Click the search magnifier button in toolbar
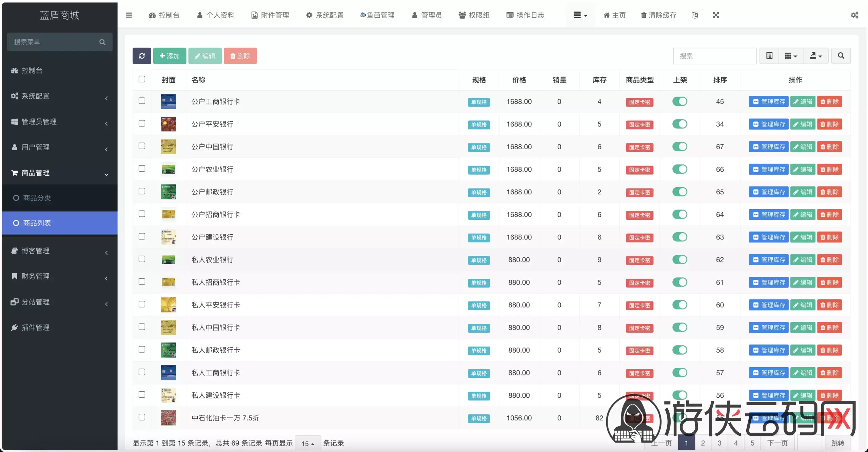This screenshot has height=452, width=868. click(x=841, y=56)
